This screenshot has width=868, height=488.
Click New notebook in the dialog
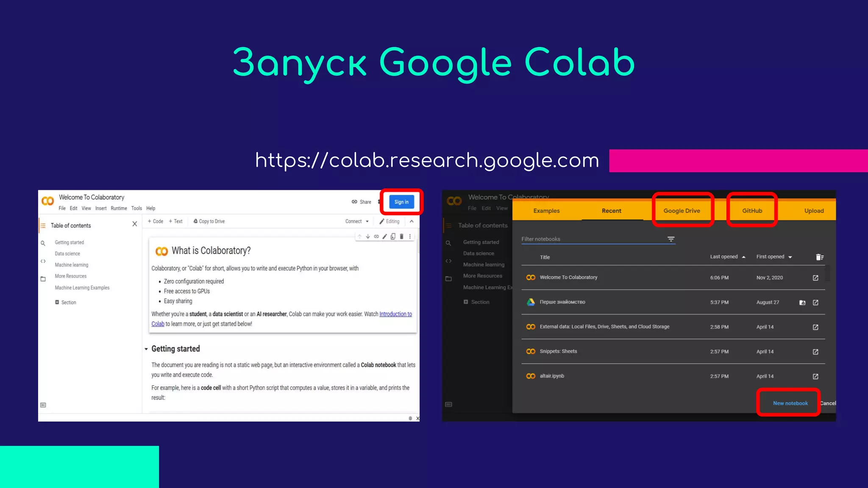tap(790, 403)
